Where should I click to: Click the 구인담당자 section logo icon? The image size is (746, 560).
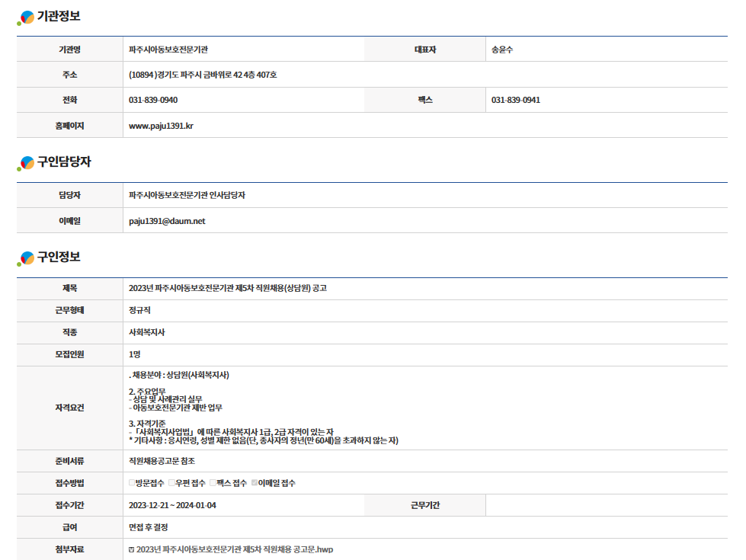(x=27, y=163)
